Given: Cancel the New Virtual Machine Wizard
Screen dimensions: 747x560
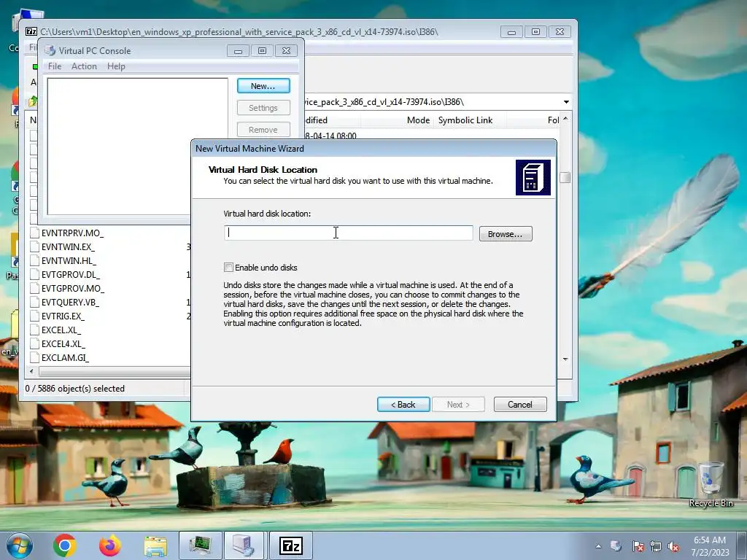Looking at the screenshot, I should (x=520, y=404).
